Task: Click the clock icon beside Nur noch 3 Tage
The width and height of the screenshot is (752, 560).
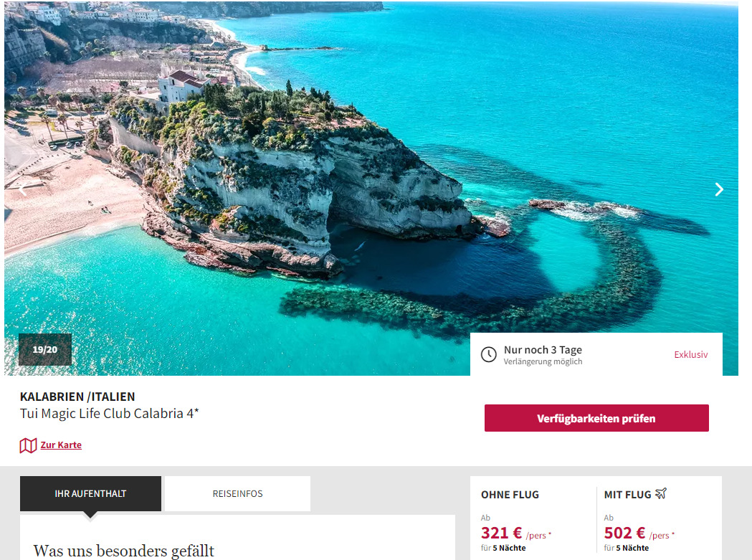Action: tap(489, 355)
